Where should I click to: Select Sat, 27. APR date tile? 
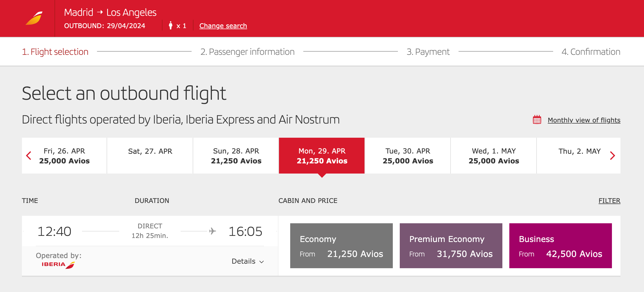click(x=150, y=155)
